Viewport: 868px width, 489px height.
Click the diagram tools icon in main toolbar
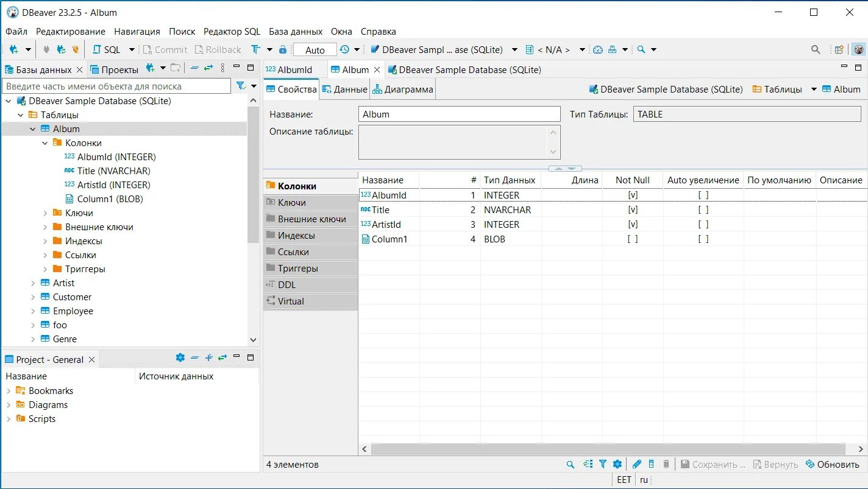click(613, 49)
